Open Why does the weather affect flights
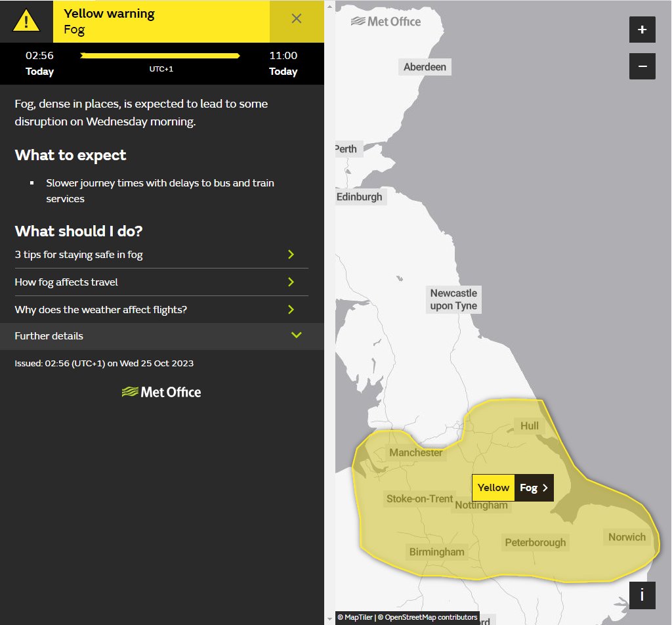Screen dimensions: 672x625 click(x=161, y=309)
